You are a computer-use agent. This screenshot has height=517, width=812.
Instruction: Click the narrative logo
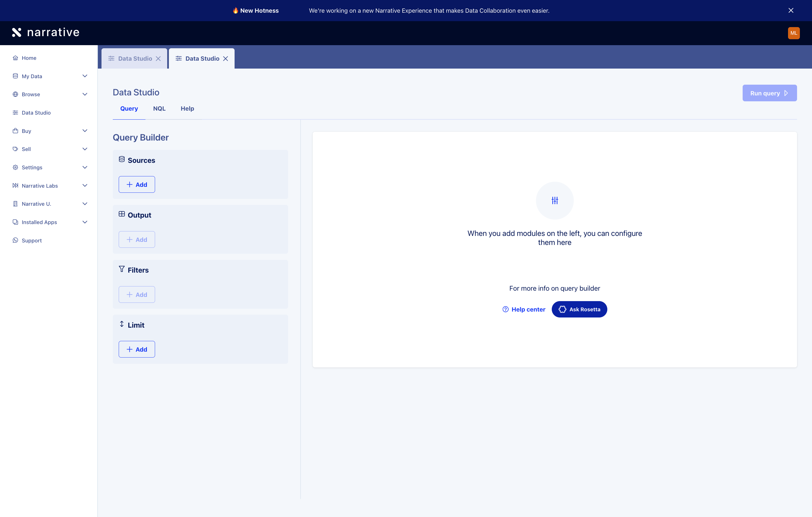(45, 32)
